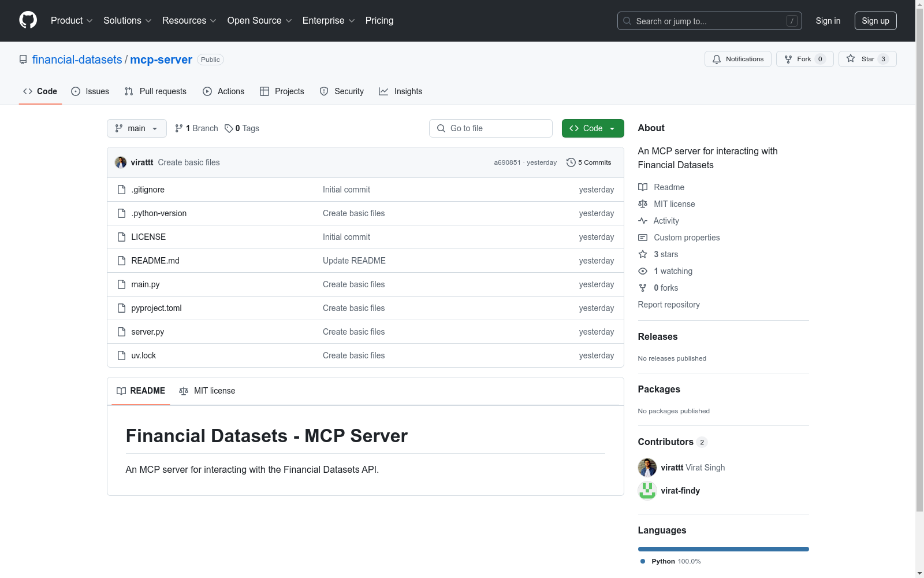Viewport: 924px width, 578px height.
Task: Switch to the Actions tab
Action: pyautogui.click(x=223, y=91)
